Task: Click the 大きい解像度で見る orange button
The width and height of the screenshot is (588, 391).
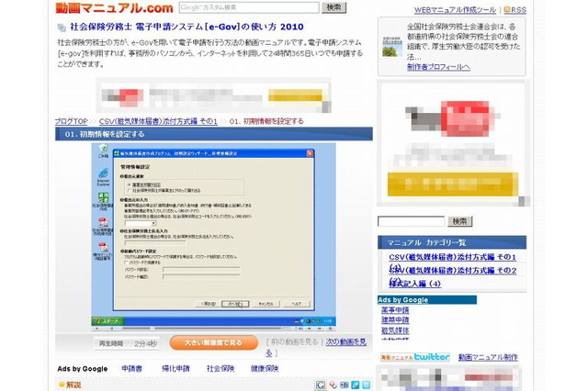Action: pyautogui.click(x=214, y=342)
